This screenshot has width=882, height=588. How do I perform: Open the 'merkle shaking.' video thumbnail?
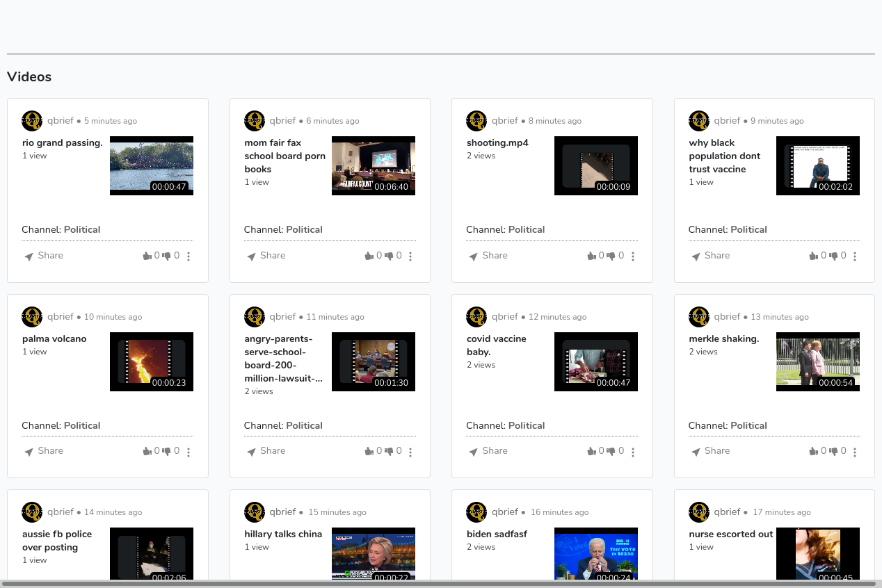818,361
